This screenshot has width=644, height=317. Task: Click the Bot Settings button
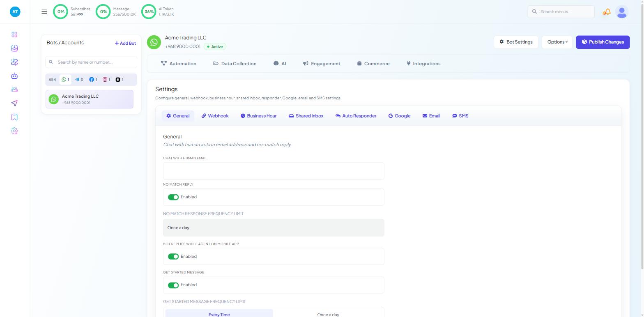[516, 42]
